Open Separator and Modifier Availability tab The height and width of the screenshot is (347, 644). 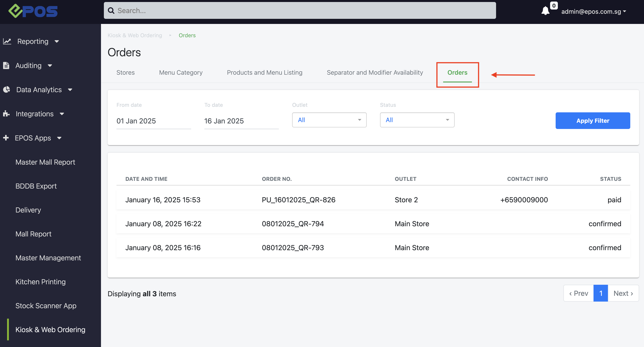(375, 72)
